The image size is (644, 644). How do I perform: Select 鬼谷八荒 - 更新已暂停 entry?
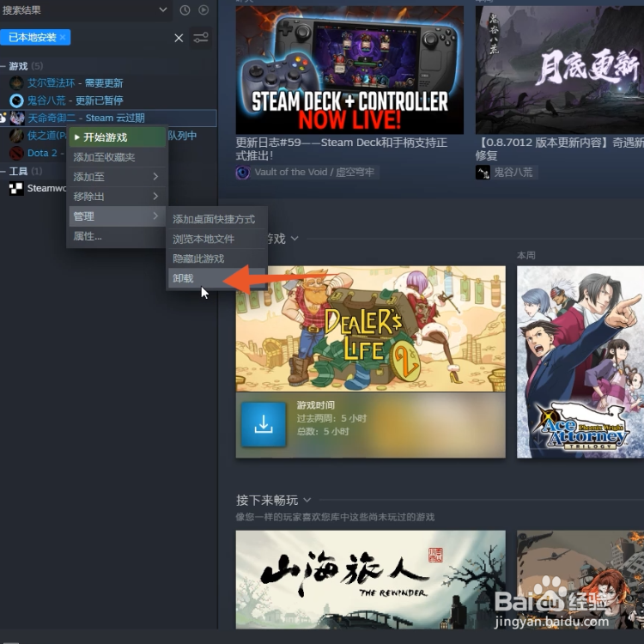coord(76,100)
